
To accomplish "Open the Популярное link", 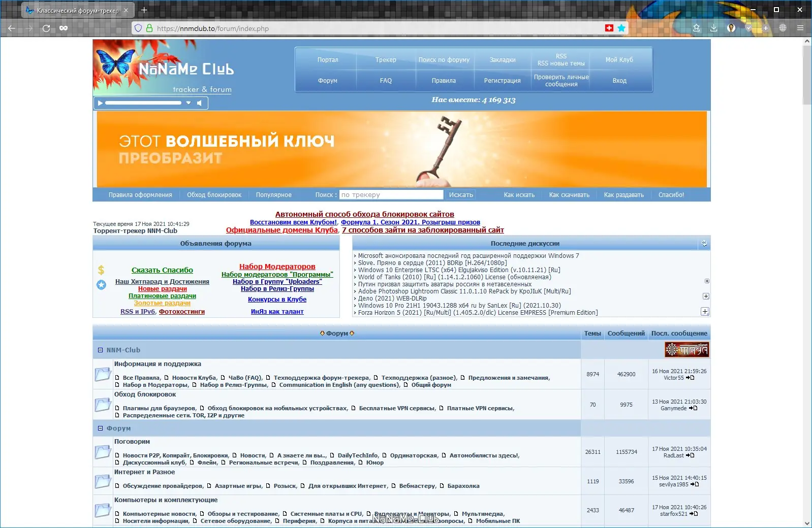I will coord(274,195).
